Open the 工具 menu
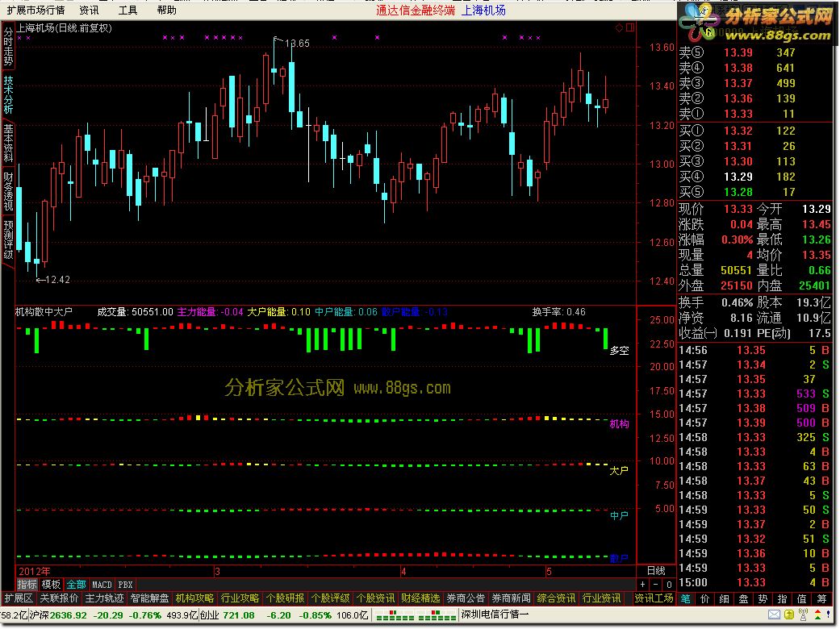 pos(128,10)
